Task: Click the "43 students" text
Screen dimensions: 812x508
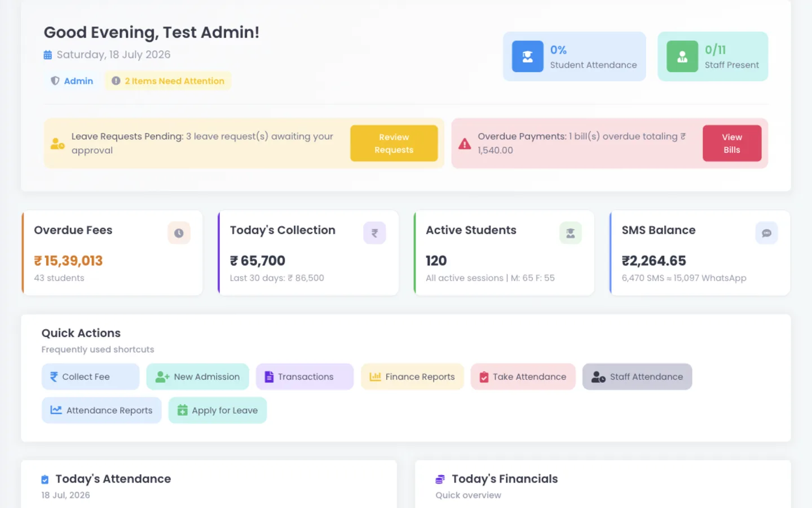Action: pos(59,278)
